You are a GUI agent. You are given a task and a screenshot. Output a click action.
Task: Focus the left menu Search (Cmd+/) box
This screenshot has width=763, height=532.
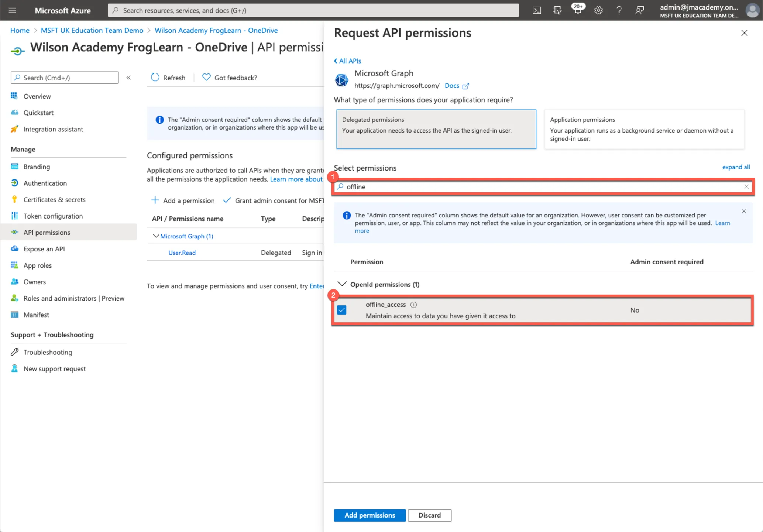[65, 78]
